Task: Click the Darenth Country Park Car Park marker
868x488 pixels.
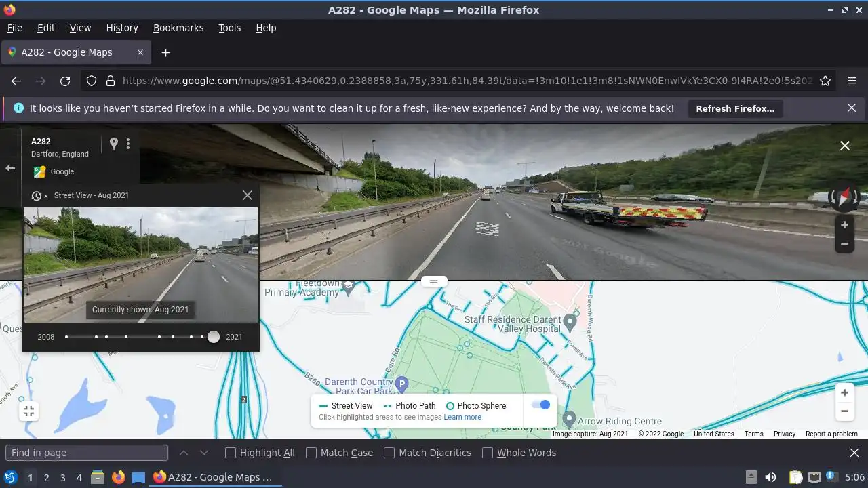Action: coord(401,384)
